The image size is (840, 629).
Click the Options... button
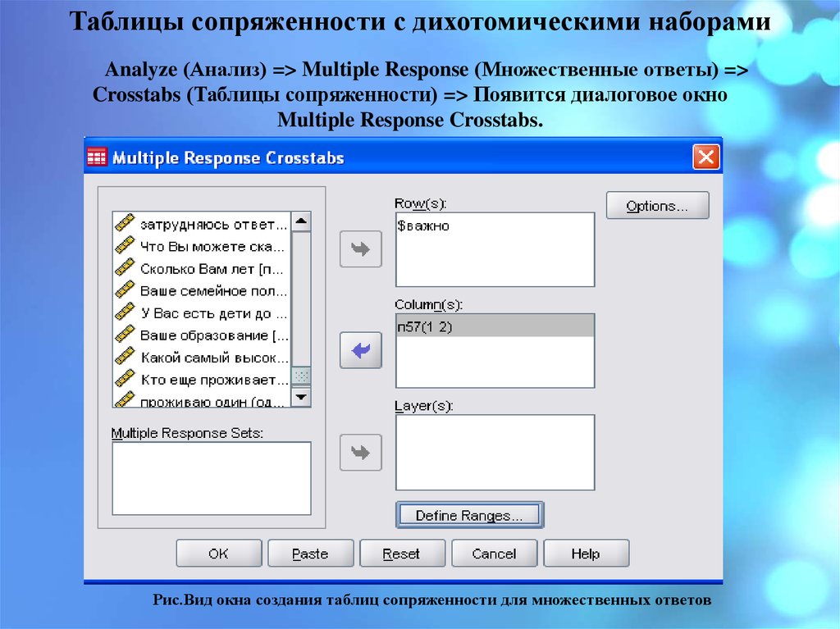click(x=657, y=206)
